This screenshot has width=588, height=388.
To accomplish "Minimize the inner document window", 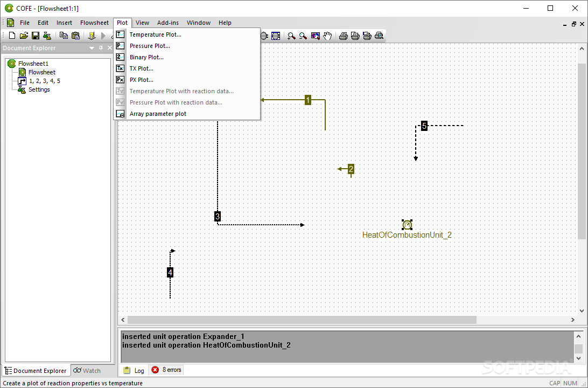I will coord(565,24).
